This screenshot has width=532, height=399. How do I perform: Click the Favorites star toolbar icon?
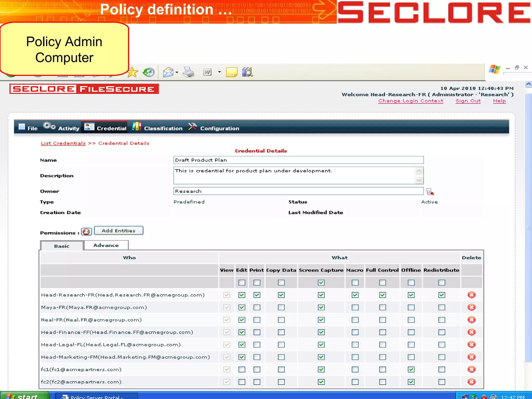click(133, 72)
